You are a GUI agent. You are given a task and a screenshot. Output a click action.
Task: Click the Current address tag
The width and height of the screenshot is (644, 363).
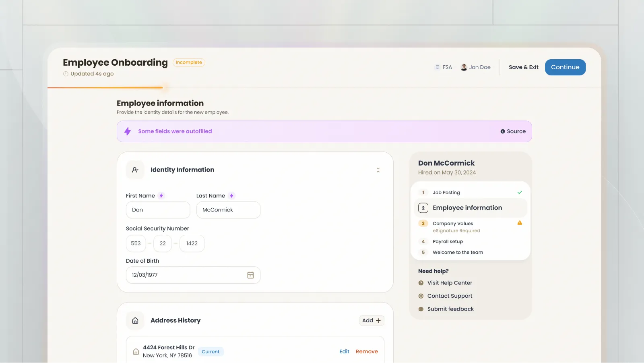211,352
